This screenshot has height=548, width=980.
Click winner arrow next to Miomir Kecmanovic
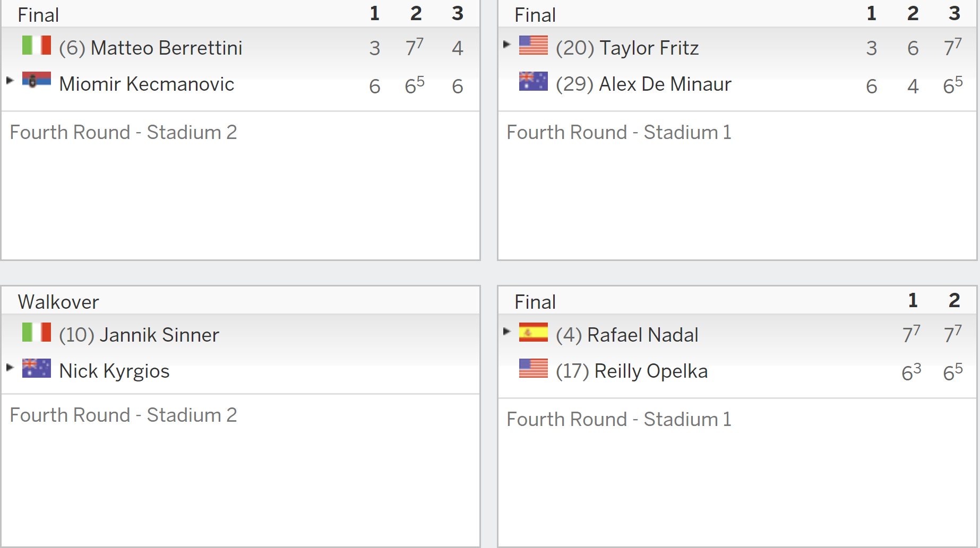(x=10, y=81)
